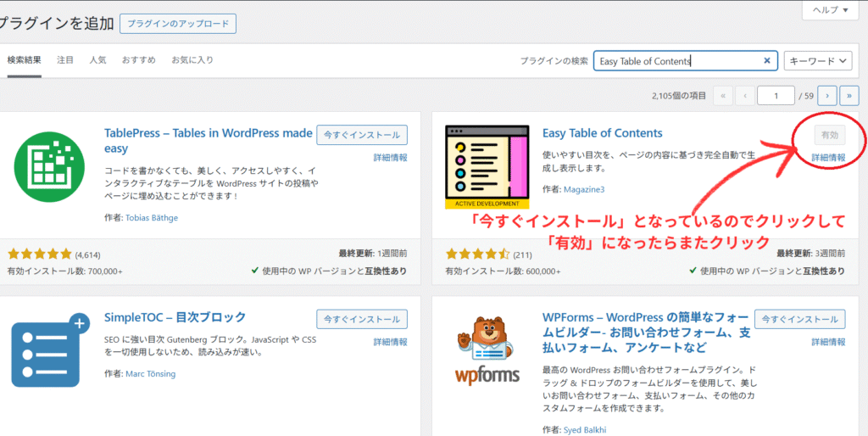Viewport: 868px width, 436px height.
Task: Install TablePress with 今すぐインストール
Action: [x=362, y=135]
